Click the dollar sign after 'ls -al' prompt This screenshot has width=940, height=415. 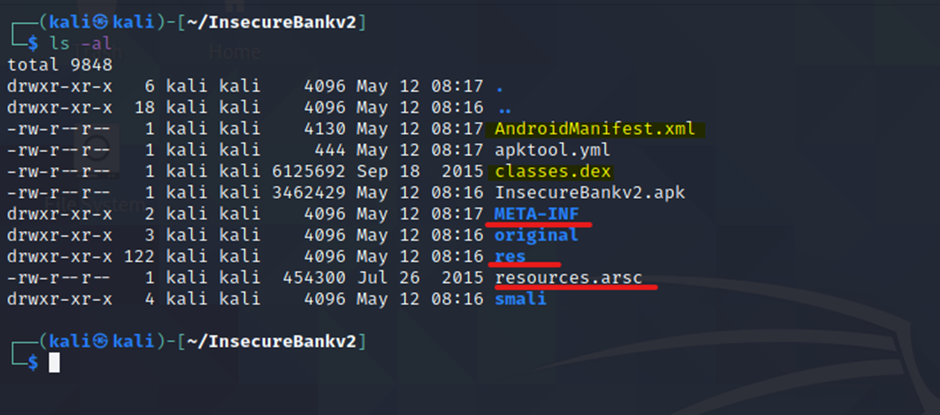(x=34, y=44)
